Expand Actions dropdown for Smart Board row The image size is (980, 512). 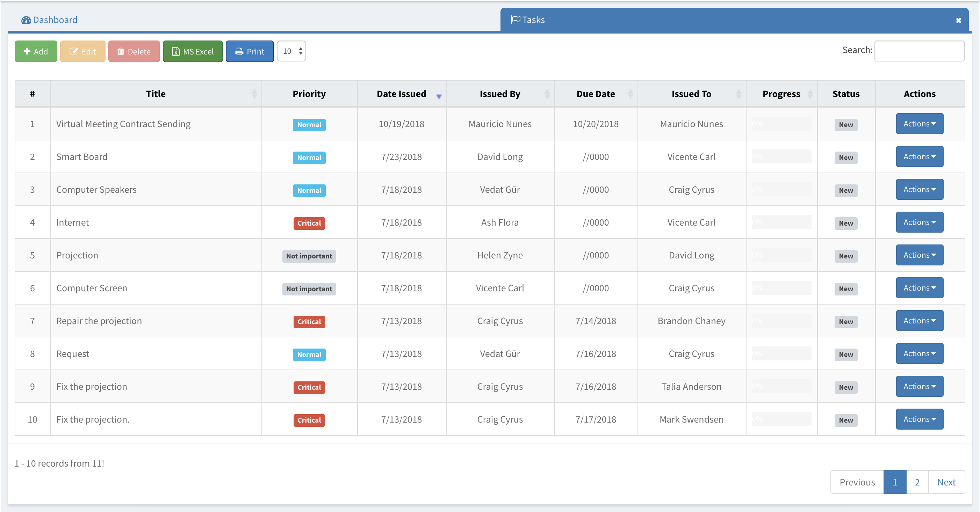coord(919,156)
